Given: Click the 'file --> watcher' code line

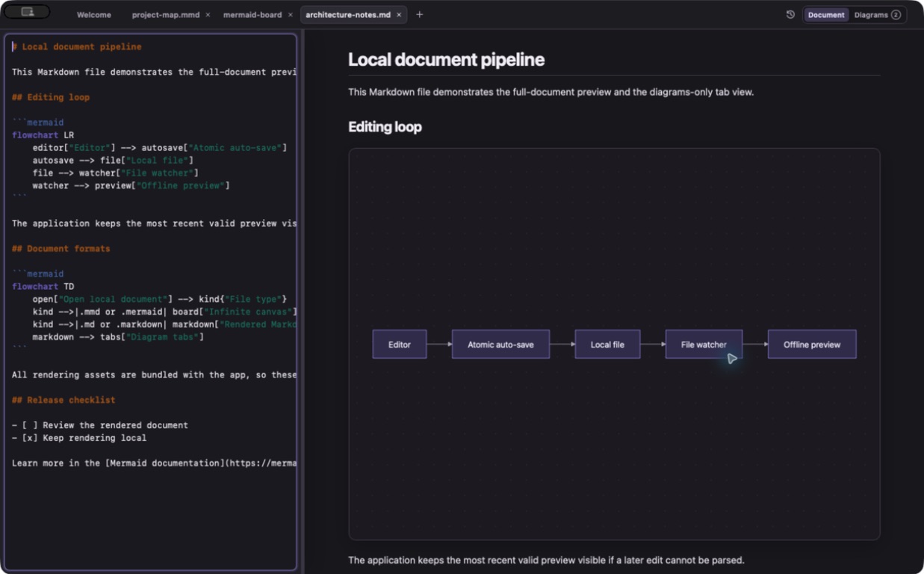Looking at the screenshot, I should 115,173.
